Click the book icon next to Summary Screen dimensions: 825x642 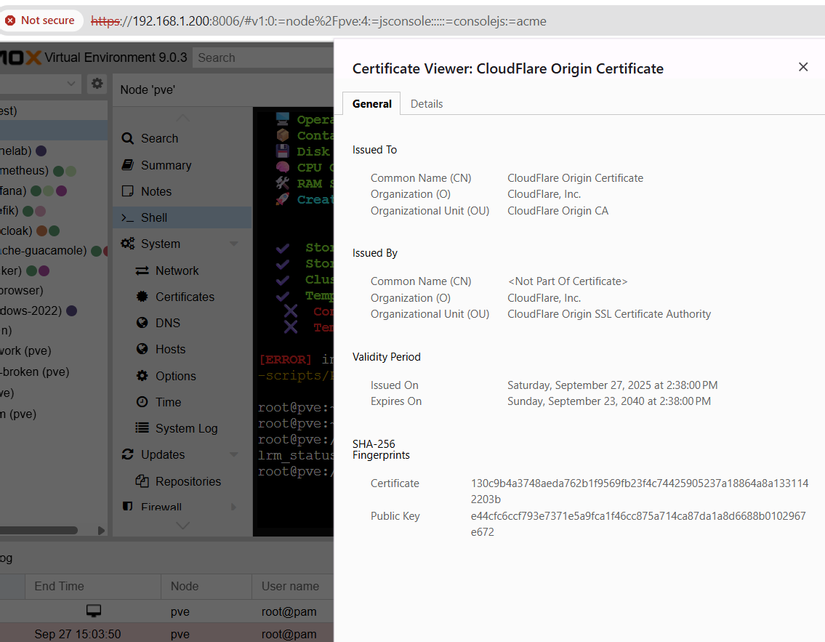click(x=127, y=165)
